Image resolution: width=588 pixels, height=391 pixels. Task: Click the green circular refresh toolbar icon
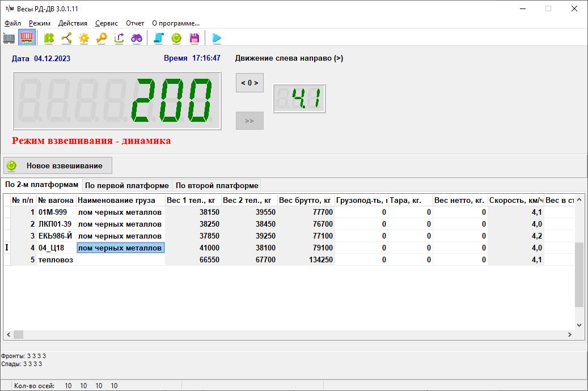click(176, 38)
